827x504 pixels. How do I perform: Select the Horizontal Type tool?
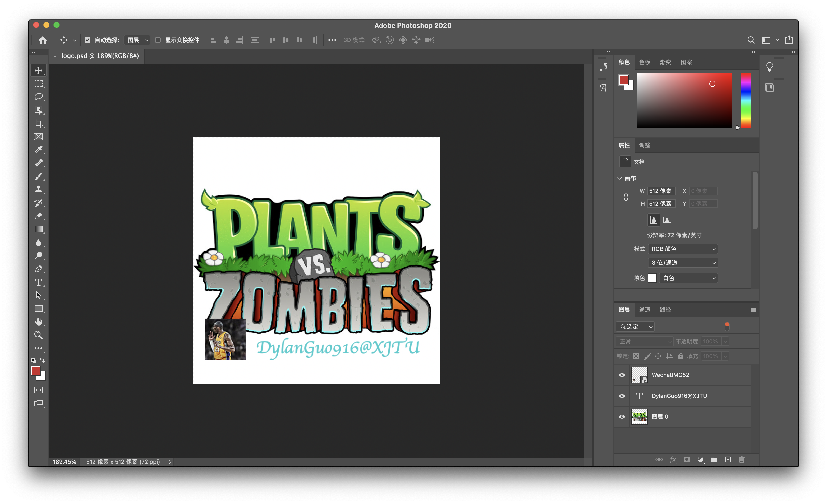coord(39,282)
